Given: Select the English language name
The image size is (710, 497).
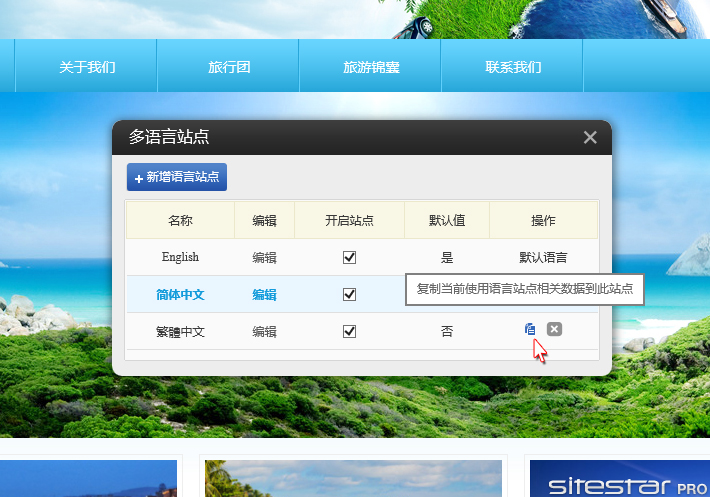Looking at the screenshot, I should [x=180, y=257].
